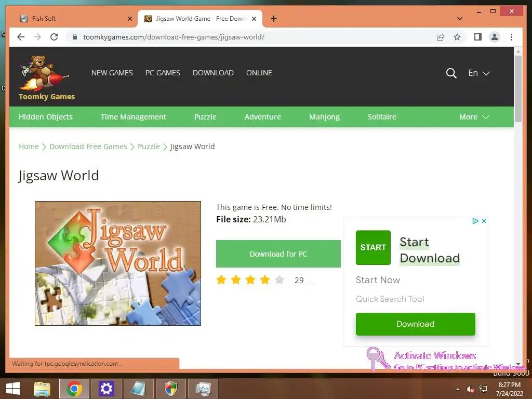Click the scrollbar up arrow
Viewport: 532px width, 399px height.
point(518,51)
